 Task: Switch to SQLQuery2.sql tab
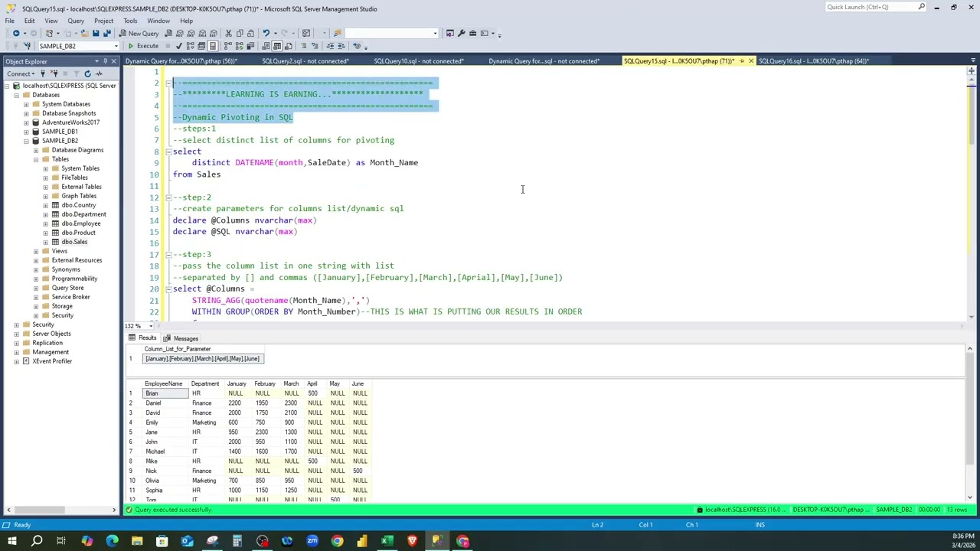point(305,61)
